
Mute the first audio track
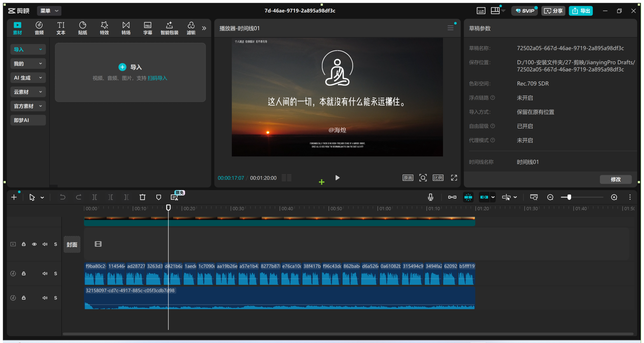tap(45, 273)
